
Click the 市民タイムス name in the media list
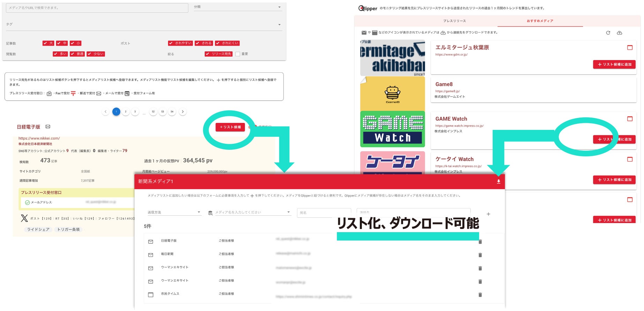click(170, 294)
